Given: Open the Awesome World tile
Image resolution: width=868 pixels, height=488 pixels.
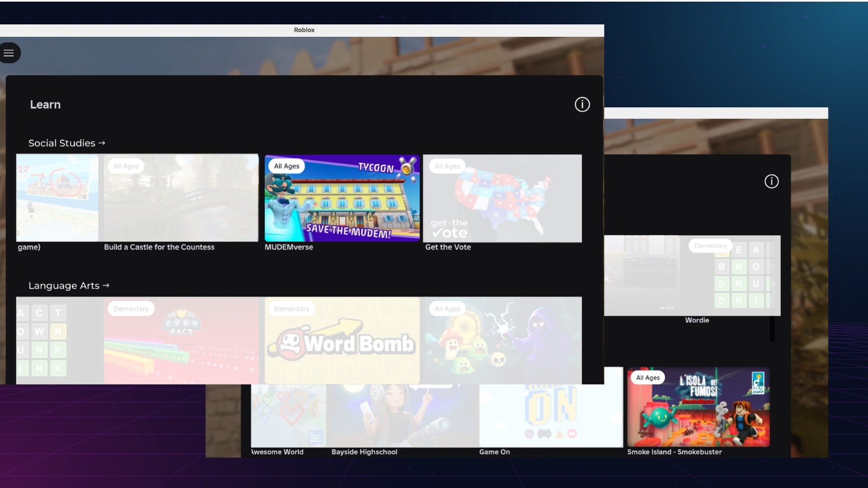Looking at the screenshot, I should click(288, 416).
